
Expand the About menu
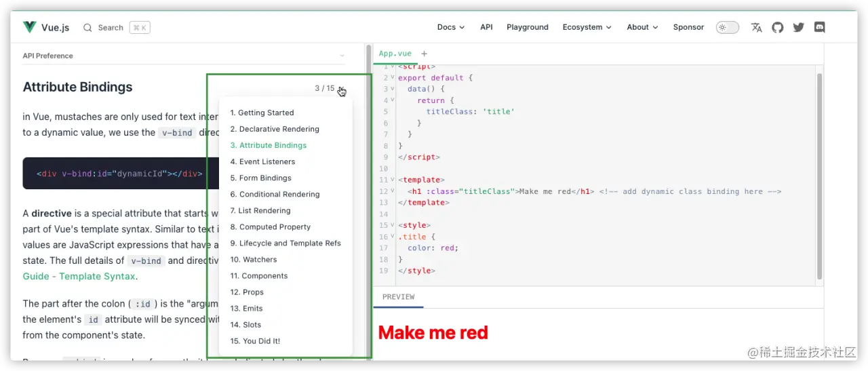[x=642, y=27]
